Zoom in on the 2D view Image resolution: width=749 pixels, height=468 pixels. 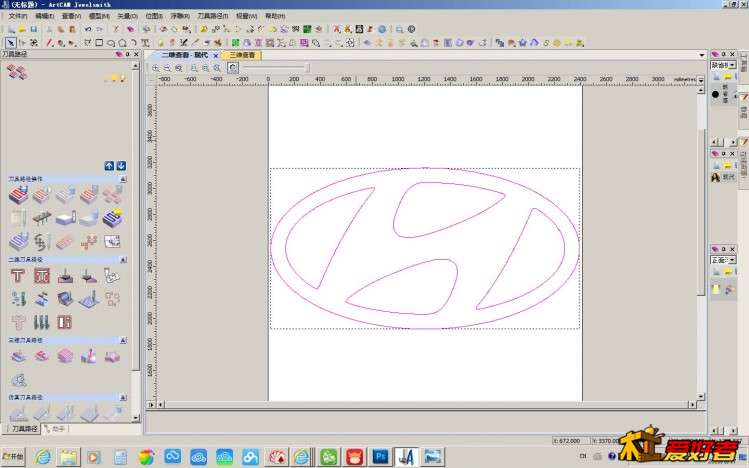[x=156, y=68]
